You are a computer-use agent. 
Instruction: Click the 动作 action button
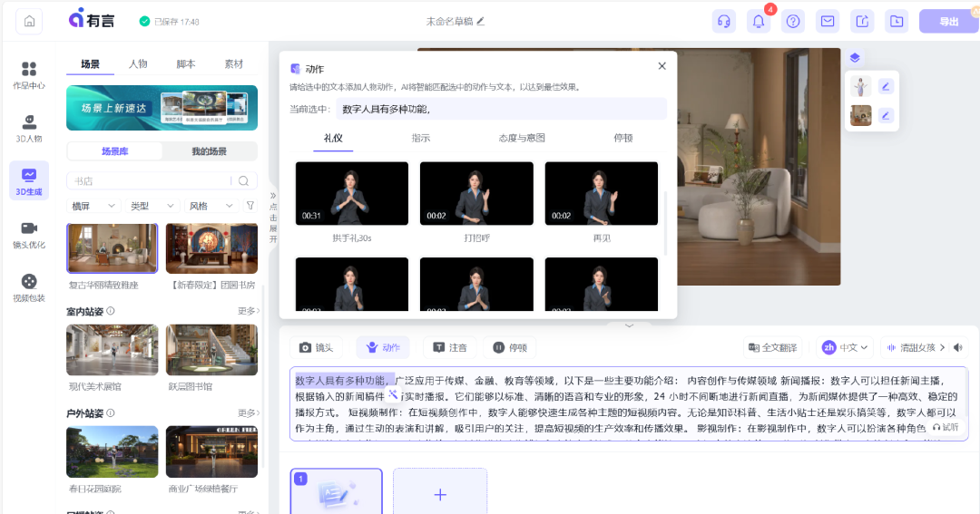tap(383, 347)
